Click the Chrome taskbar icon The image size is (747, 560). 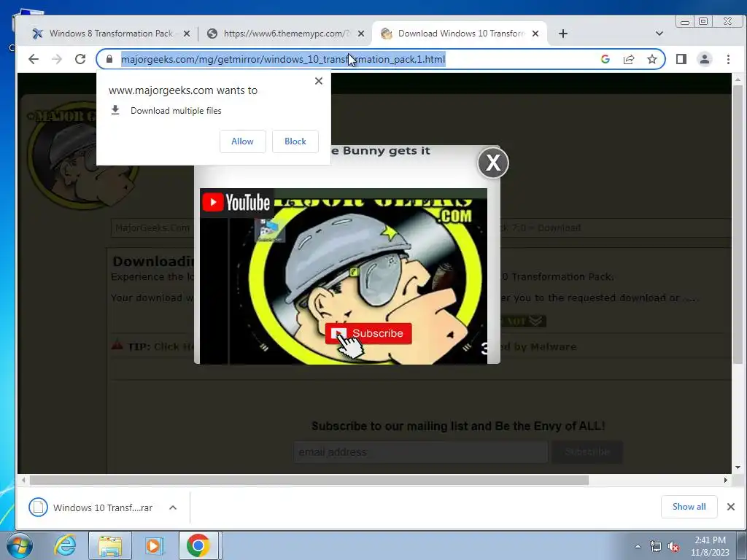tap(198, 545)
